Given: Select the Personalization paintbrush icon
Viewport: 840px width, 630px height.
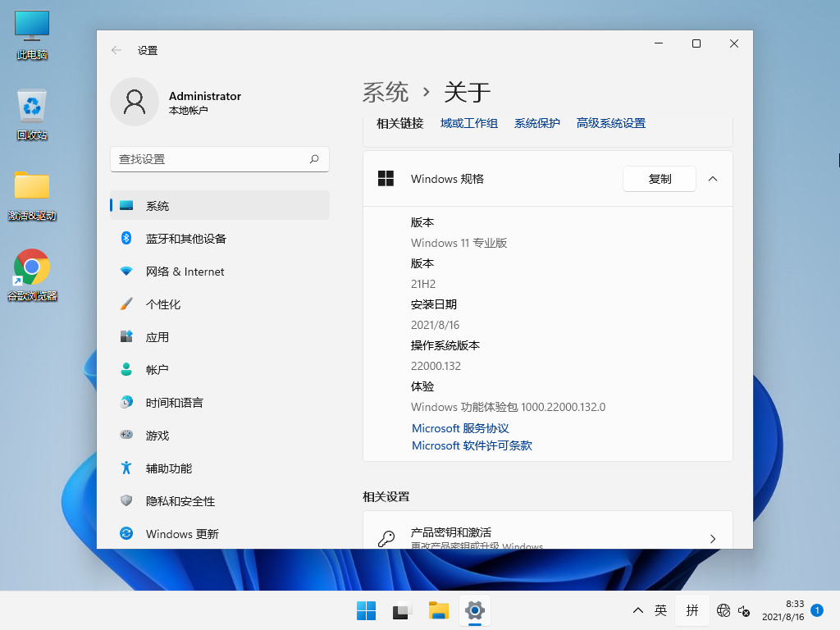Looking at the screenshot, I should (x=126, y=304).
